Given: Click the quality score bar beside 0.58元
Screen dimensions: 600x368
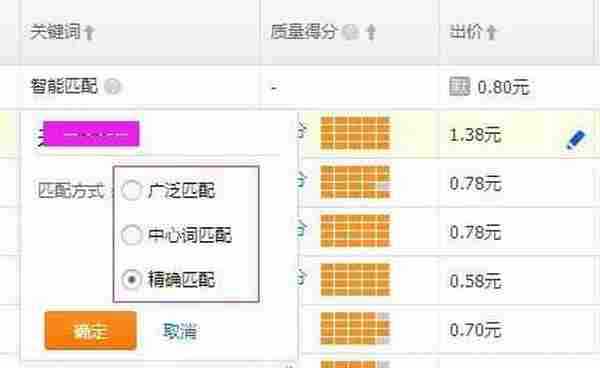Looking at the screenshot, I should [x=355, y=279].
